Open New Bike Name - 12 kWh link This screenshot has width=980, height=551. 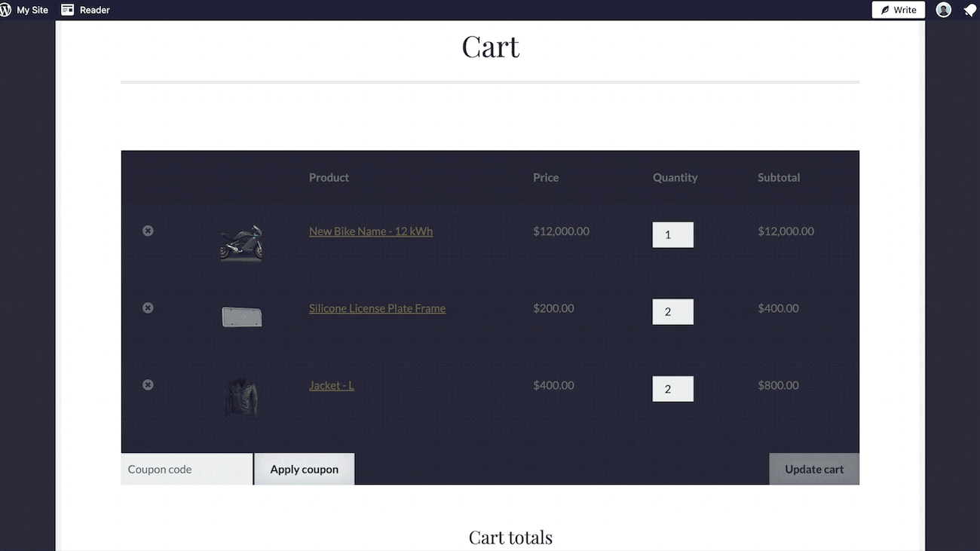371,231
